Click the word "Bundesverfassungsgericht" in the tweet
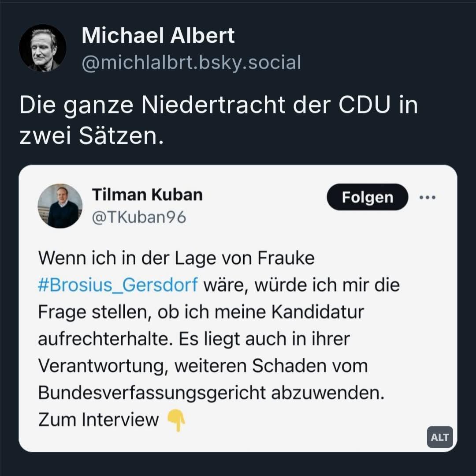The width and height of the screenshot is (476, 476). point(152,393)
